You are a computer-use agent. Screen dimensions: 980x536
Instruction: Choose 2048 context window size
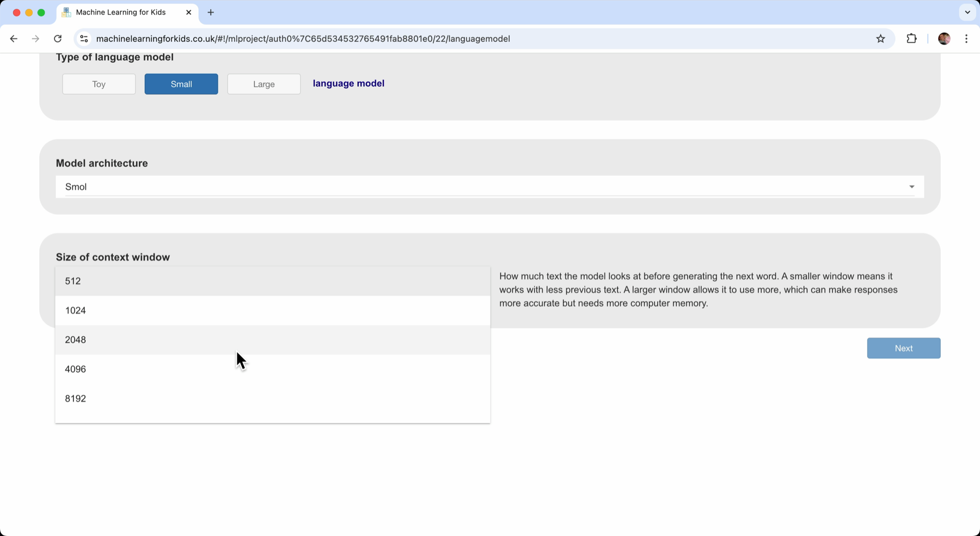click(x=272, y=340)
